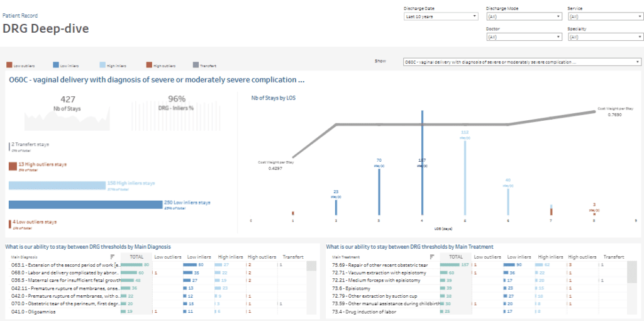Select the 2 Transfert stays mark
The height and width of the screenshot is (321, 644).
tap(9, 147)
